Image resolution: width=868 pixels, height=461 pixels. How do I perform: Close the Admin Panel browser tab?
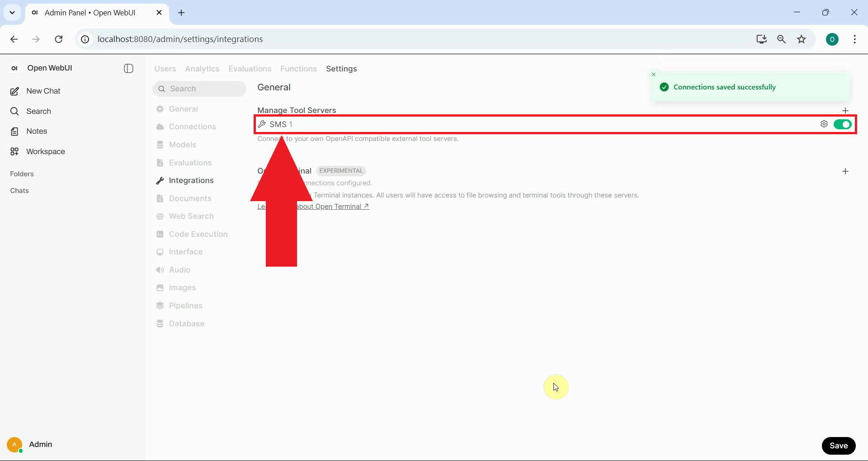159,13
